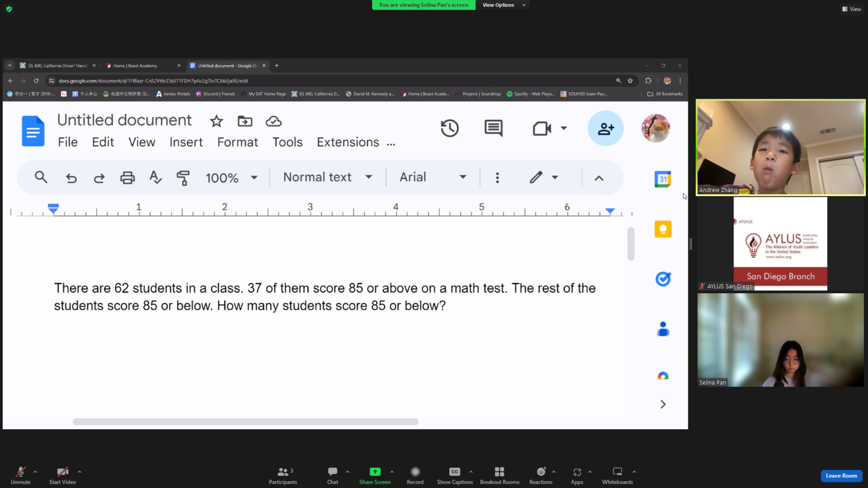Open Breakout Rooms in Zoom
This screenshot has height=488, width=868.
click(x=500, y=475)
